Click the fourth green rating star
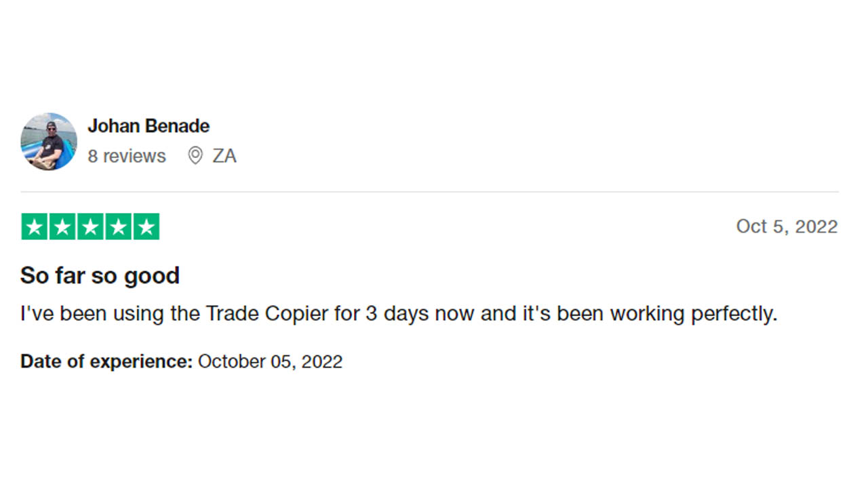The width and height of the screenshot is (868, 495). (x=118, y=226)
